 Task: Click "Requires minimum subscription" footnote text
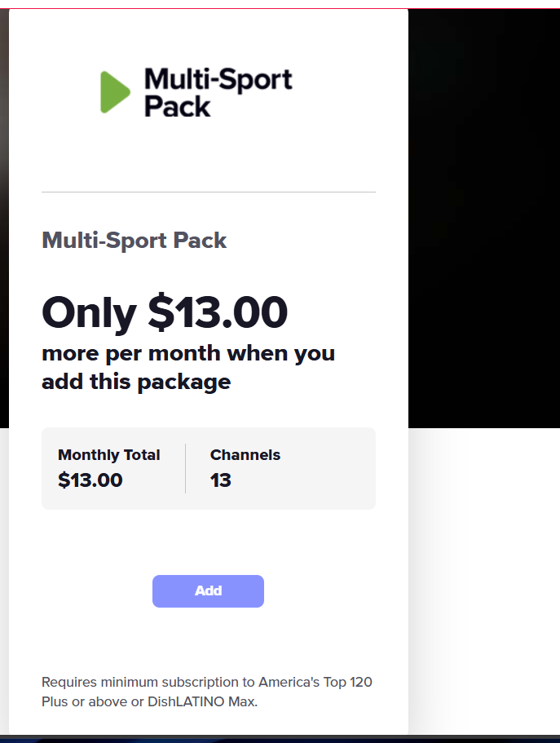148,682
